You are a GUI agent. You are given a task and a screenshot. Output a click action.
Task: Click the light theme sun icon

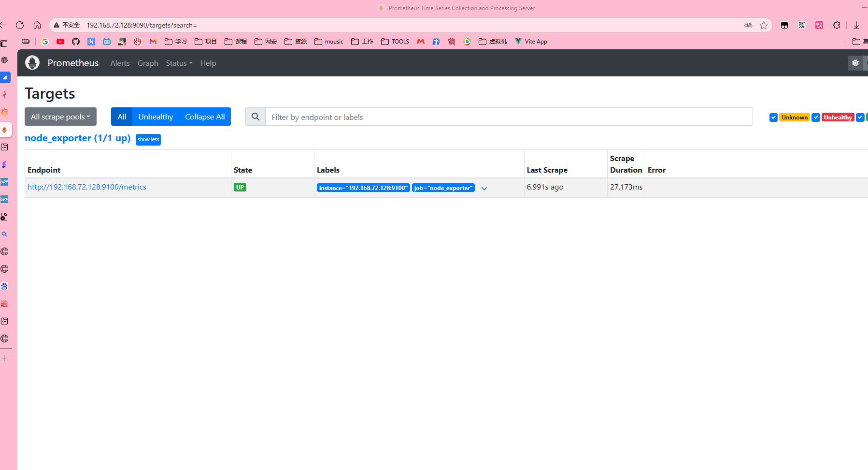pos(855,63)
